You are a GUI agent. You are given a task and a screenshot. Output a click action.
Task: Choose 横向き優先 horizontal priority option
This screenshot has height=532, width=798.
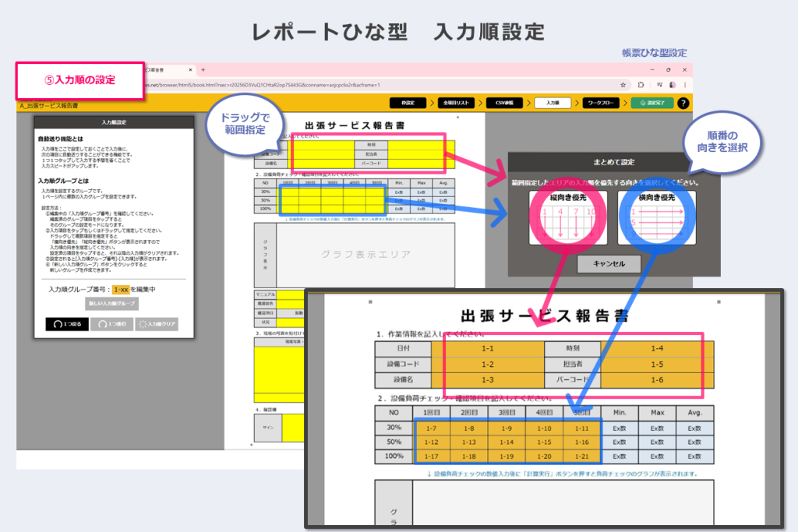pyautogui.click(x=656, y=217)
